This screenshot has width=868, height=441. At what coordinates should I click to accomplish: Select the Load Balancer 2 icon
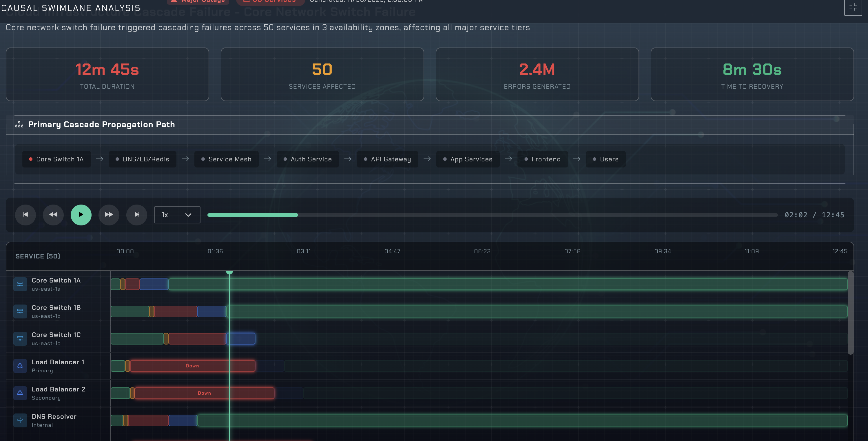pyautogui.click(x=20, y=393)
